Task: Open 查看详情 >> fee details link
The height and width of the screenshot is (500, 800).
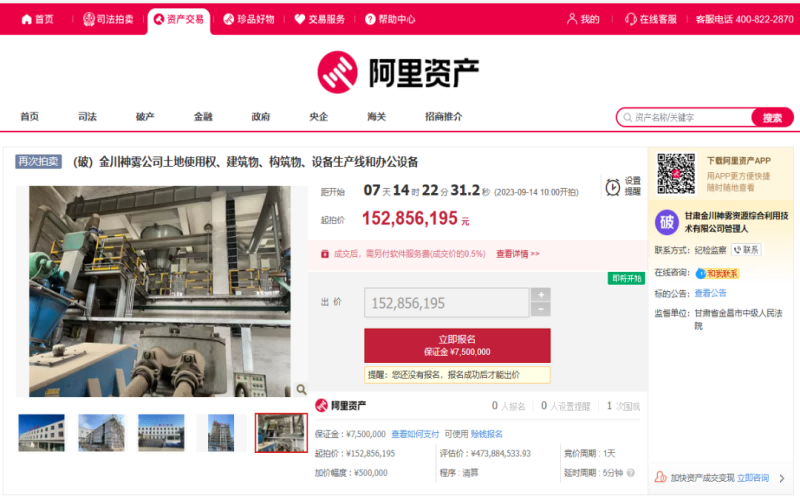Action: click(x=517, y=254)
